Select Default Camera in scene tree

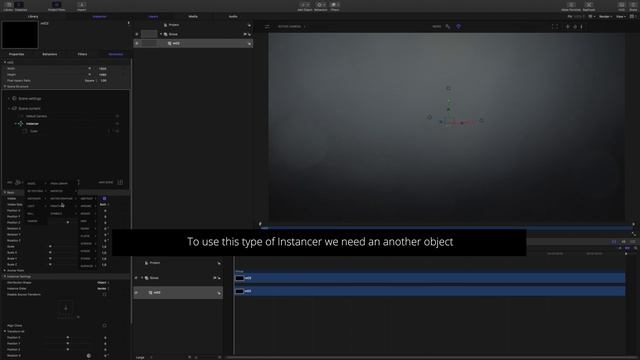point(36,116)
